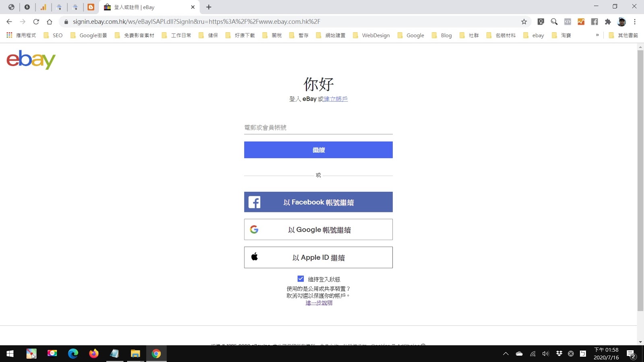Open the 其他書籤 bookmark folder
Screen dimensions: 644x362
coord(623,35)
